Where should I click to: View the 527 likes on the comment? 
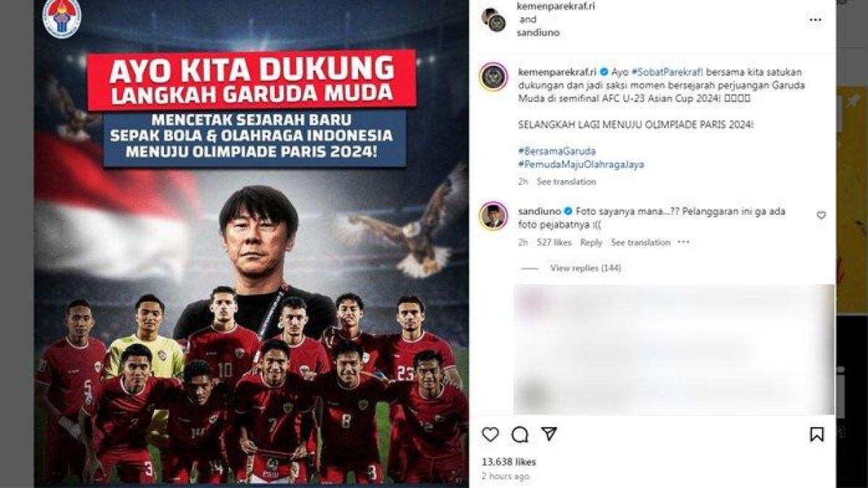554,242
